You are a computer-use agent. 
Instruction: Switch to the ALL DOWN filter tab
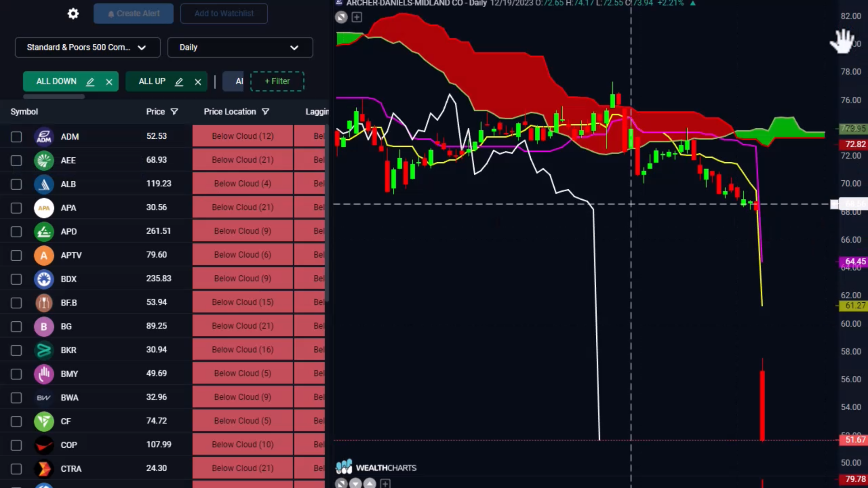click(x=56, y=81)
